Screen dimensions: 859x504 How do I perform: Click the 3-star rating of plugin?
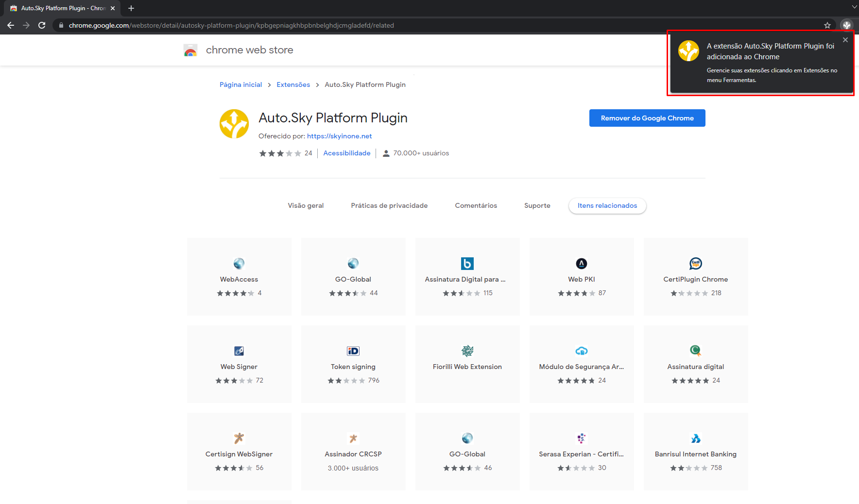280,153
